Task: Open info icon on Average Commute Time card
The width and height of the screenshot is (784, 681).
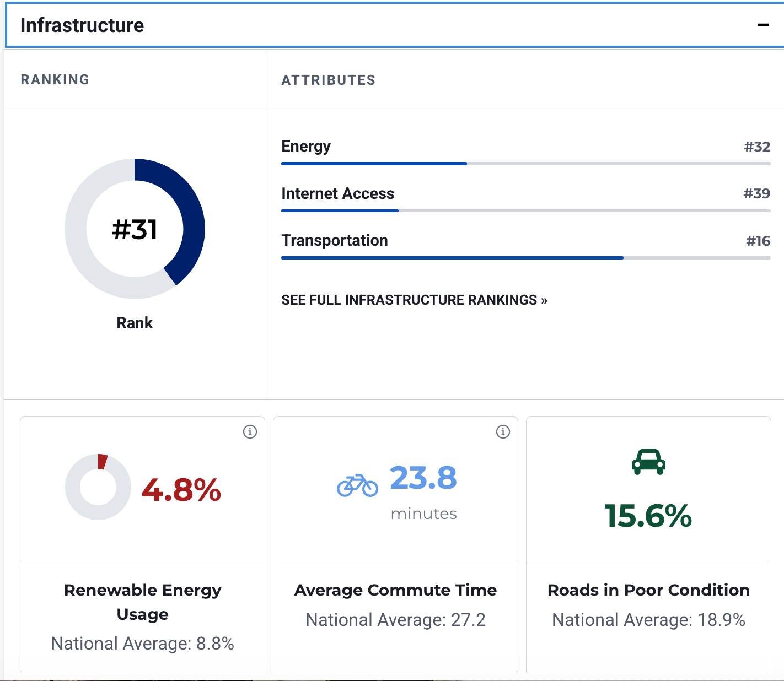Action: tap(503, 431)
